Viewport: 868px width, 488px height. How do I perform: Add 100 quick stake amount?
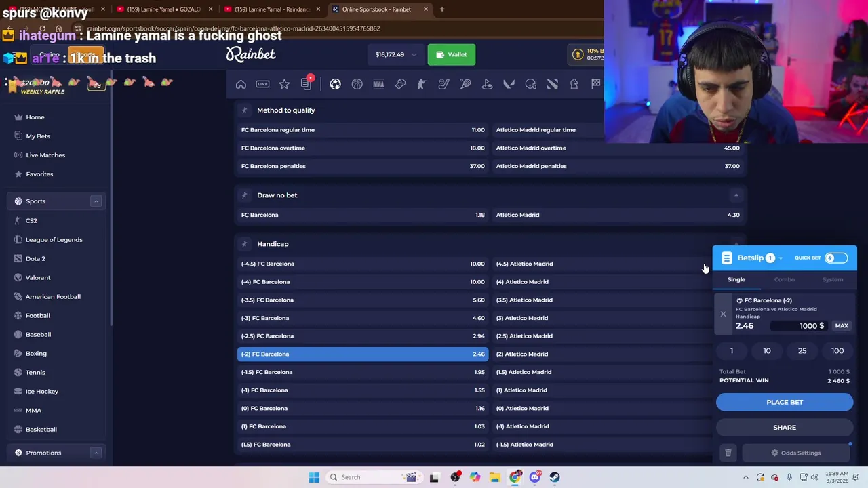tap(837, 350)
